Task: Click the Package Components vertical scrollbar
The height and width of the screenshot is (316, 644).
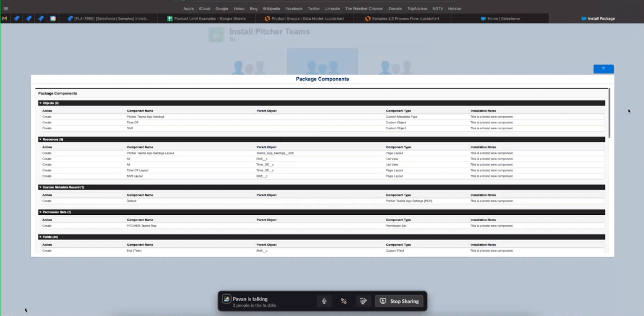Action: (x=609, y=113)
